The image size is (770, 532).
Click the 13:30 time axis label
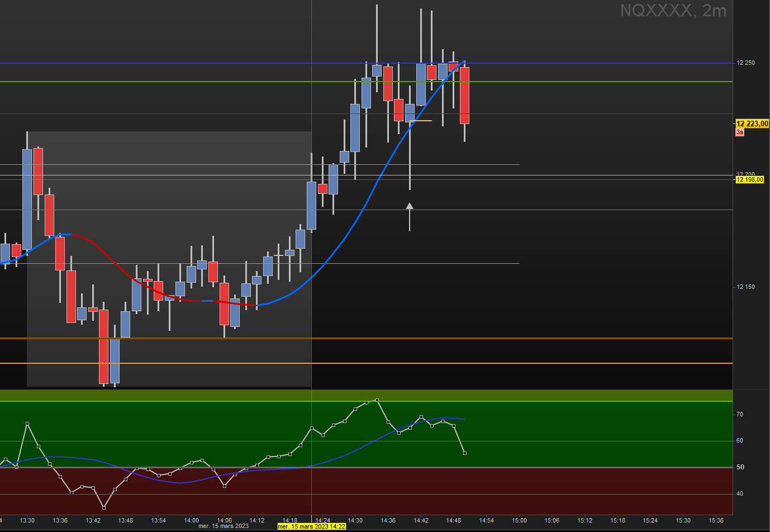tap(27, 520)
